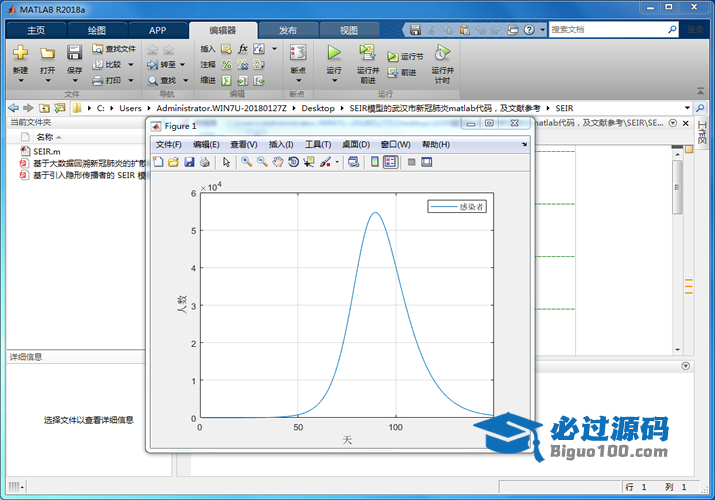Viewport: 715px width, 500px height.
Task: Click Save Figure icon in Figure toolbar
Action: point(189,162)
